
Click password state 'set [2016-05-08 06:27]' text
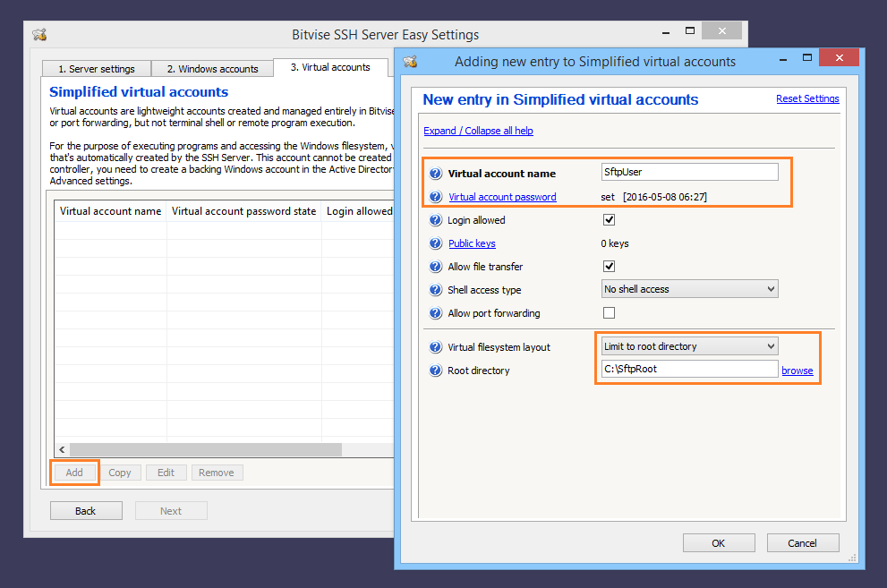(654, 197)
